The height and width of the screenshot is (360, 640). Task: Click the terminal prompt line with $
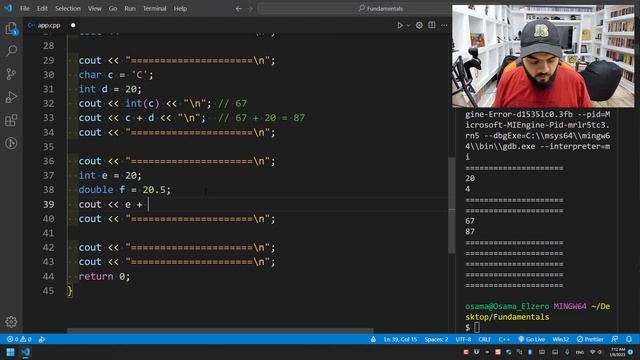(472, 327)
